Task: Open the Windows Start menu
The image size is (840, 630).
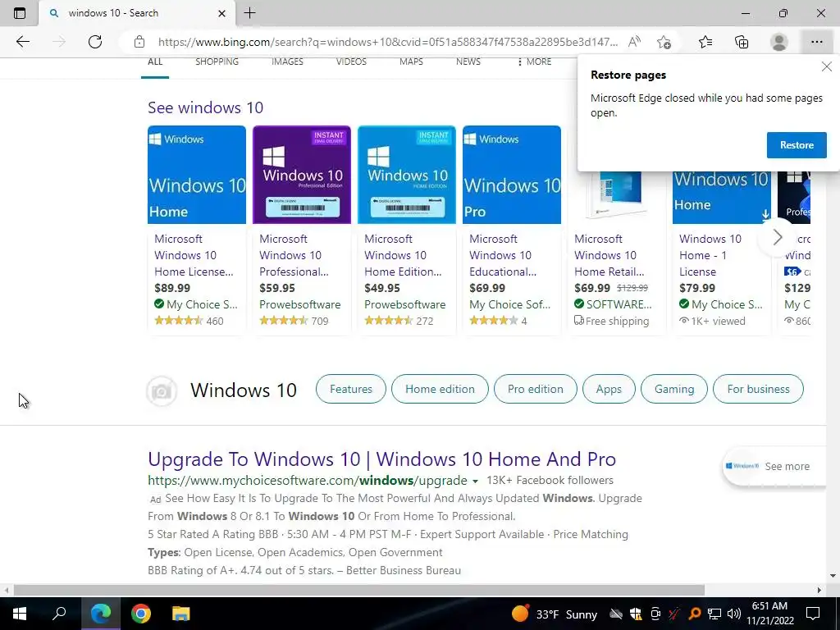Action: (x=20, y=614)
